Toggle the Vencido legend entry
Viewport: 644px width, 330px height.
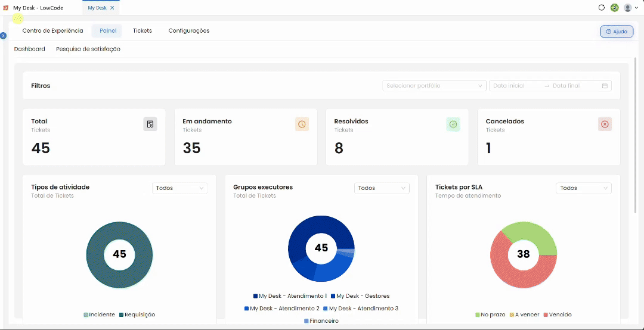tap(558, 315)
